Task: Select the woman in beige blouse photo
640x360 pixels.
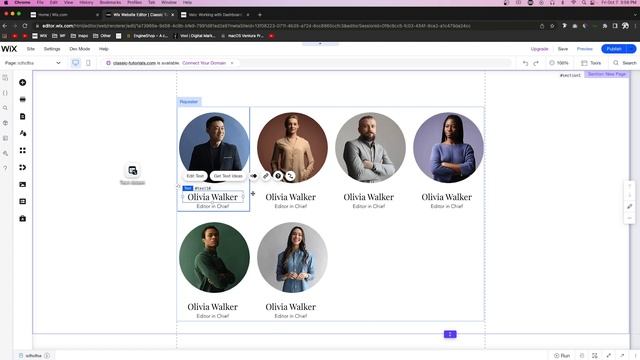Action: click(292, 148)
